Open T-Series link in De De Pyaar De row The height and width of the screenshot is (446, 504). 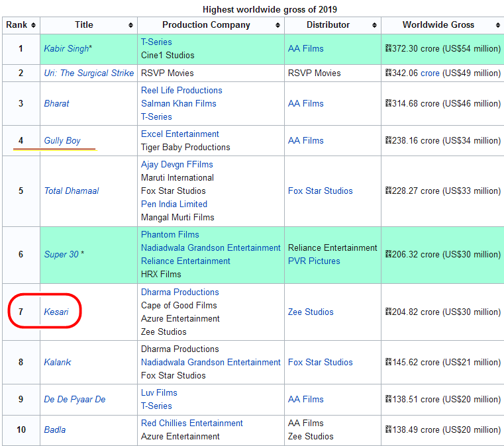(x=156, y=406)
